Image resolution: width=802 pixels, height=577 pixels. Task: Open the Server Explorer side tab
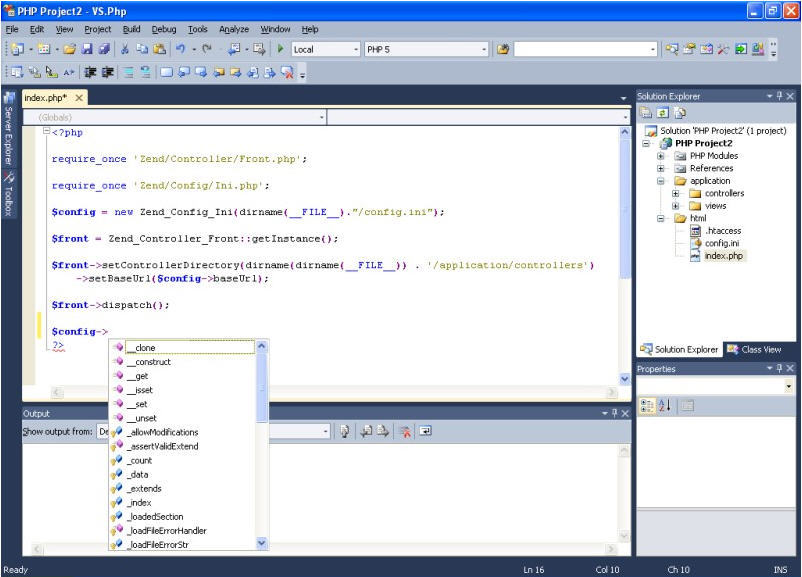[9, 128]
